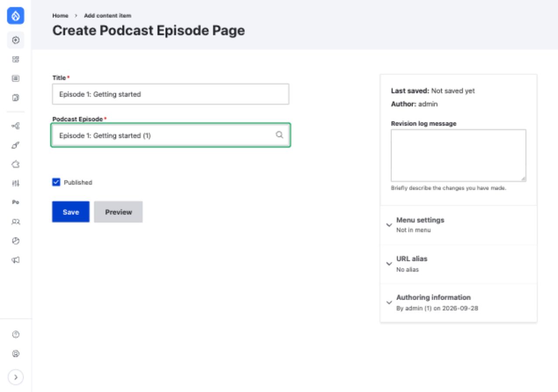
Task: Click the Preview button
Action: (x=118, y=212)
